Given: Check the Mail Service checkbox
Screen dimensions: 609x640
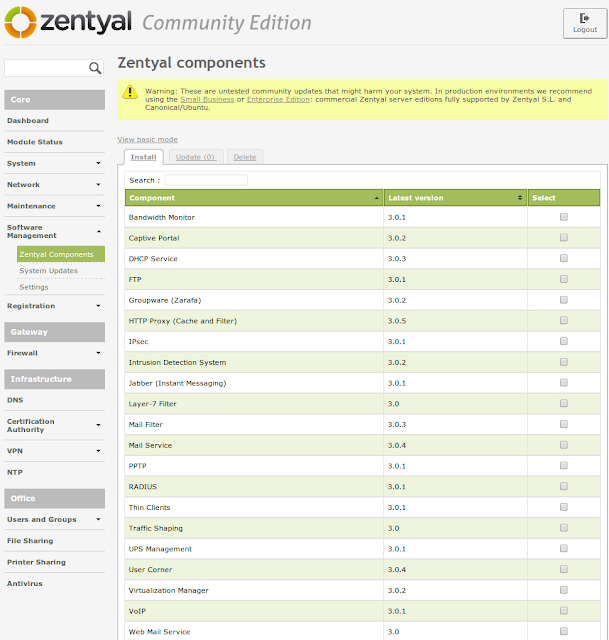Looking at the screenshot, I should click(564, 445).
